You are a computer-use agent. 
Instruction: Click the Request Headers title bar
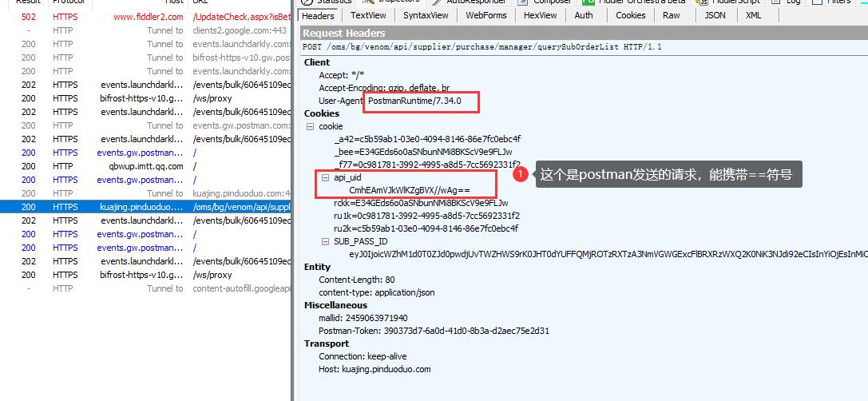(584, 34)
